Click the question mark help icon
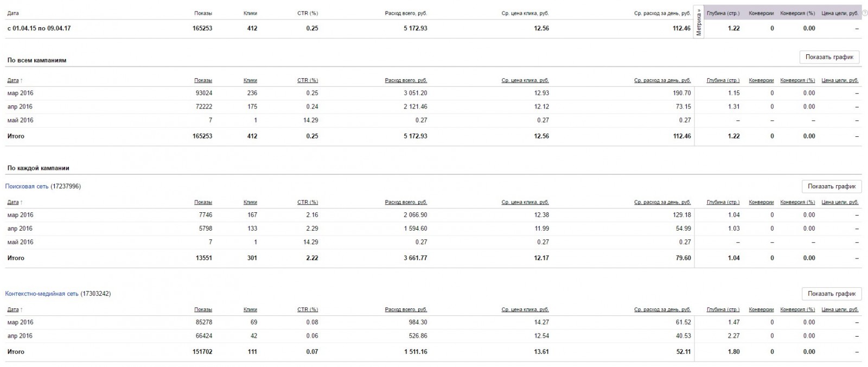The width and height of the screenshot is (868, 367). (x=865, y=13)
